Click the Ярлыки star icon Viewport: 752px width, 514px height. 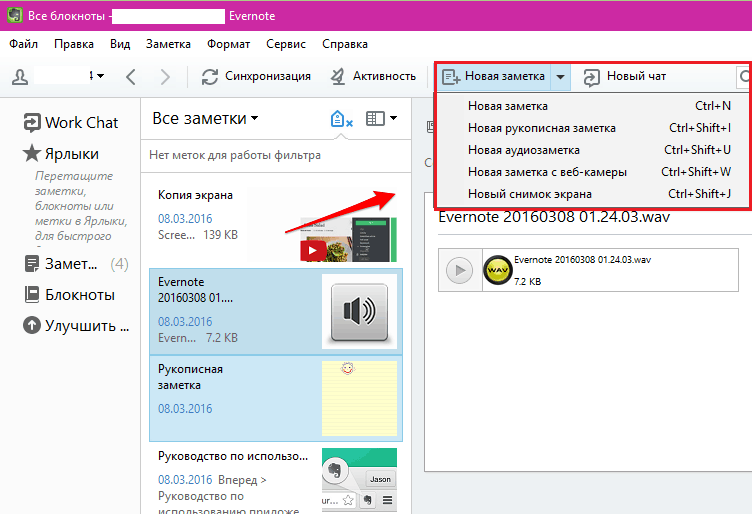click(32, 153)
